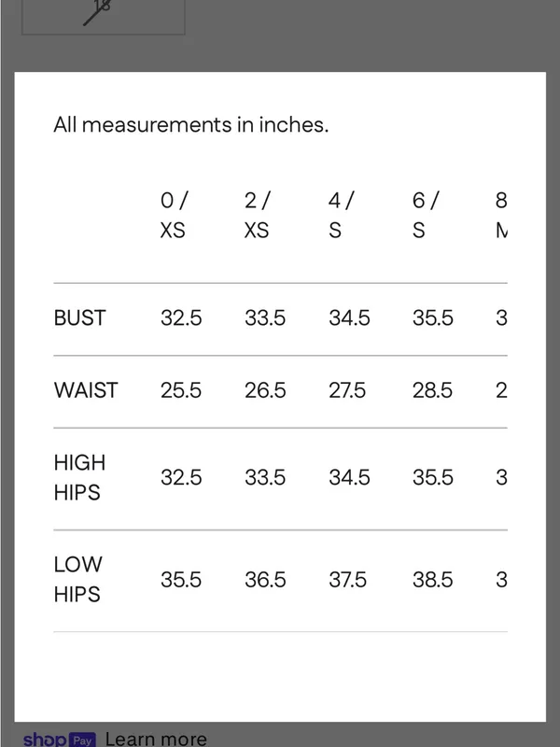Viewport: 560px width, 747px height.
Task: Click the waist value 26.5
Action: coord(265,390)
